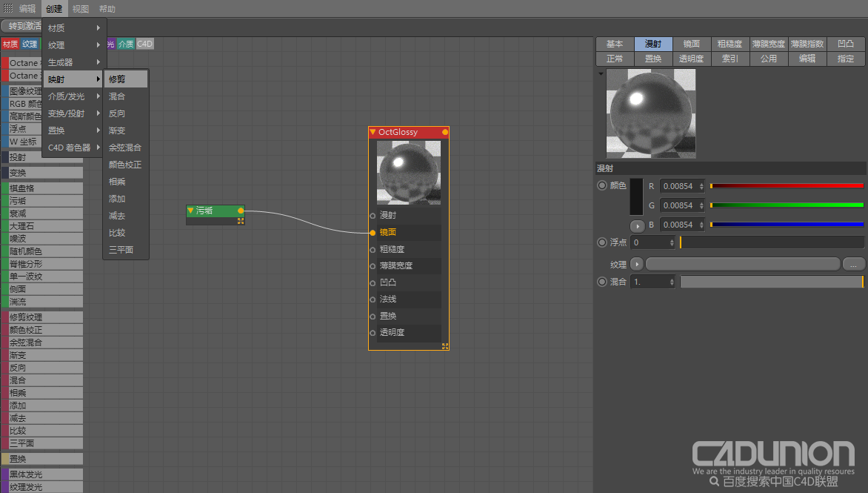Click the 转到激活 button

pyautogui.click(x=22, y=26)
